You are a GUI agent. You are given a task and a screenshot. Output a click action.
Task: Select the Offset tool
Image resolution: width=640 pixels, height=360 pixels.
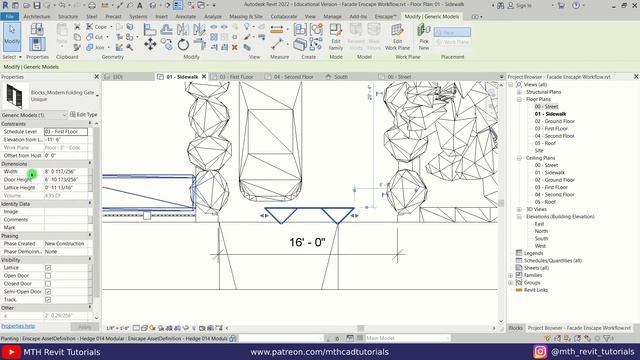166,29
